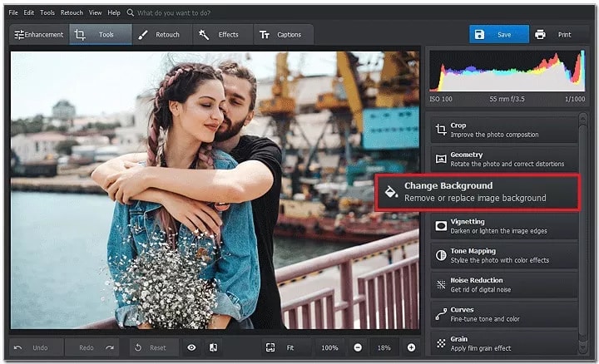The height and width of the screenshot is (364, 599).
Task: Switch to the Effects tab
Action: click(222, 35)
